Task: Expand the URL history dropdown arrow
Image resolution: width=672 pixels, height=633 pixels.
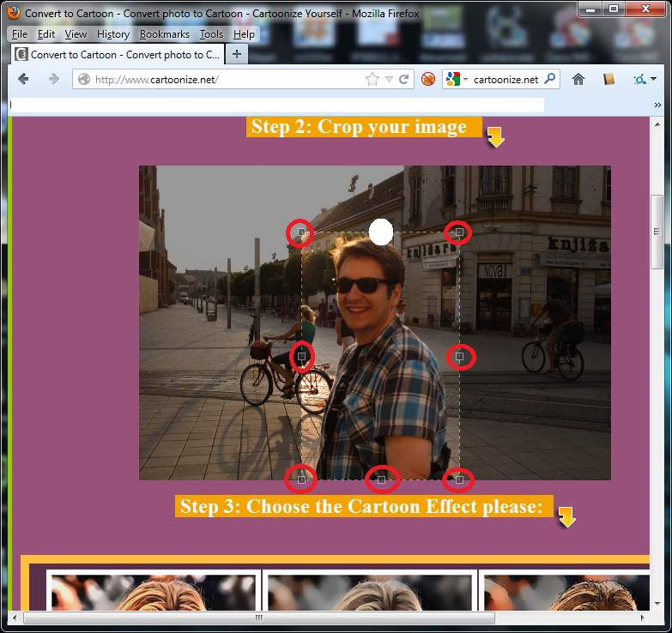Action: pos(389,79)
